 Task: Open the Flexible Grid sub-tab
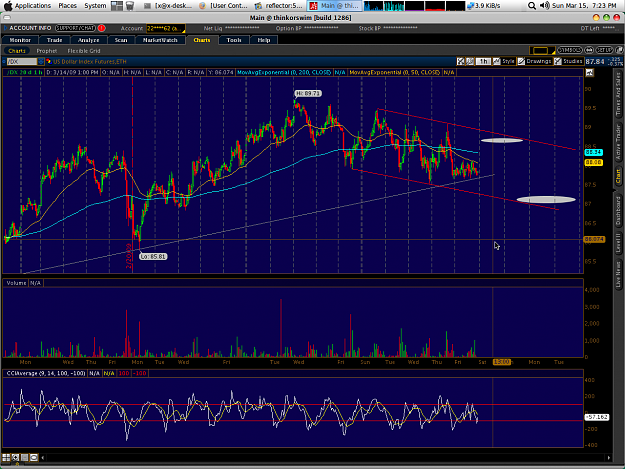84,51
